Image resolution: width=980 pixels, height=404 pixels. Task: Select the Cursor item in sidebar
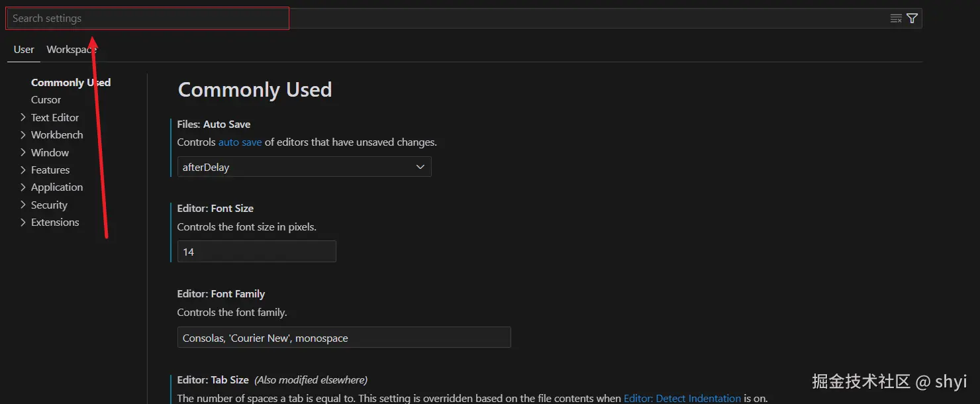pyautogui.click(x=46, y=100)
